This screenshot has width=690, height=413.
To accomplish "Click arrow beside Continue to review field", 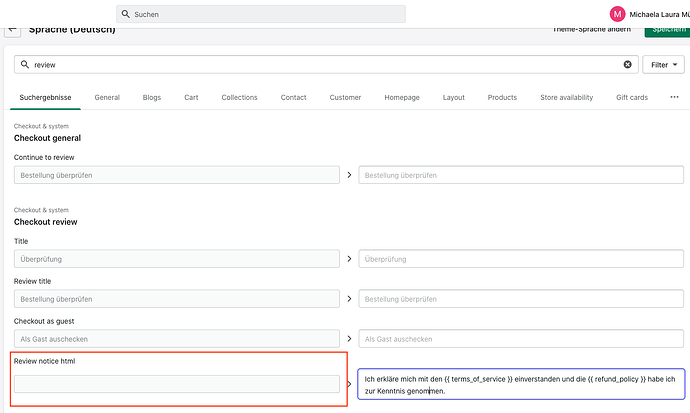I will pyautogui.click(x=349, y=175).
